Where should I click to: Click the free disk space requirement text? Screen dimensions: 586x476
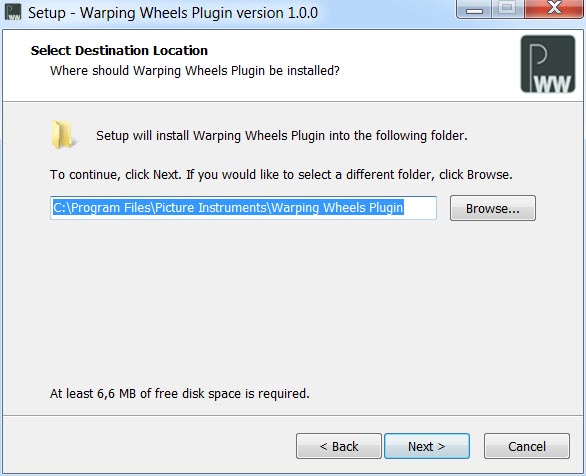pyautogui.click(x=180, y=393)
